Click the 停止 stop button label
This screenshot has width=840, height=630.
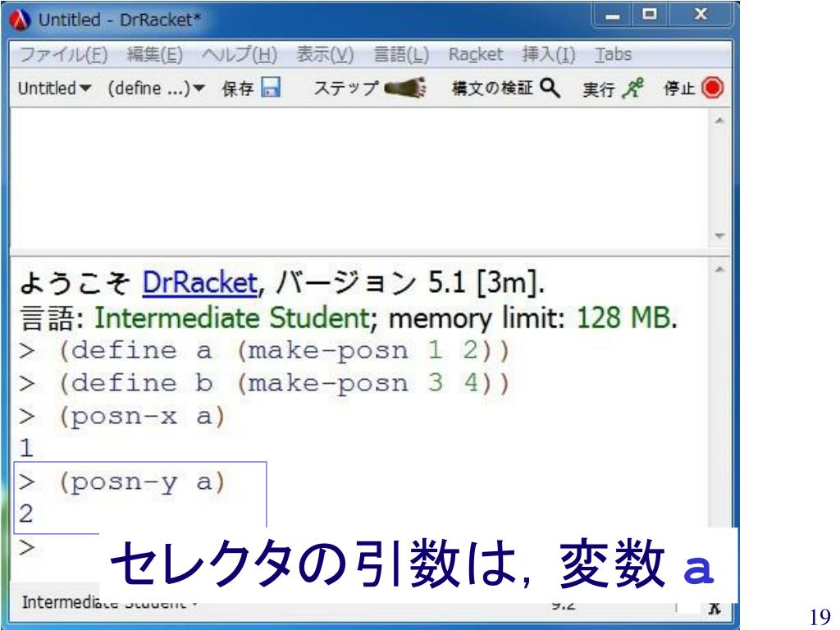[x=678, y=89]
